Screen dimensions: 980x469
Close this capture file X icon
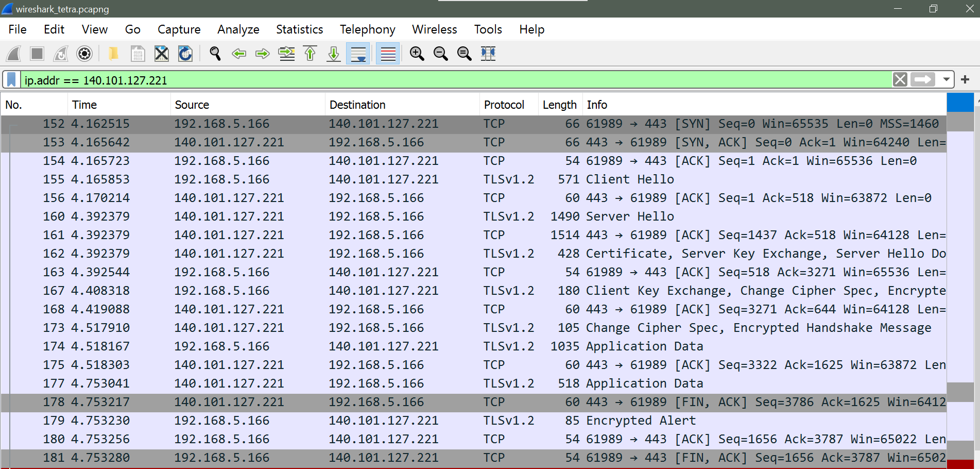[x=162, y=54]
